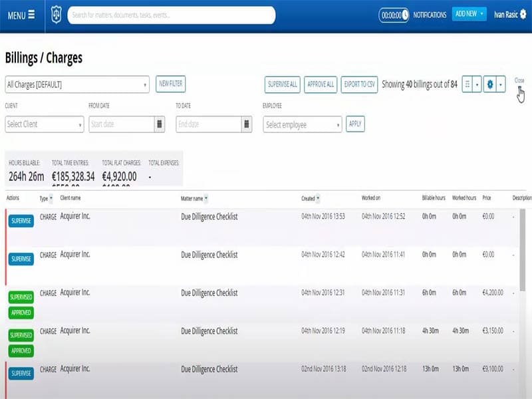Open the main MENU hamburger

point(21,15)
